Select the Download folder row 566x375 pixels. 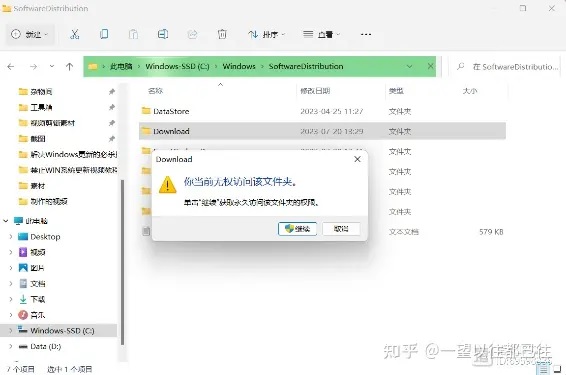[322, 131]
